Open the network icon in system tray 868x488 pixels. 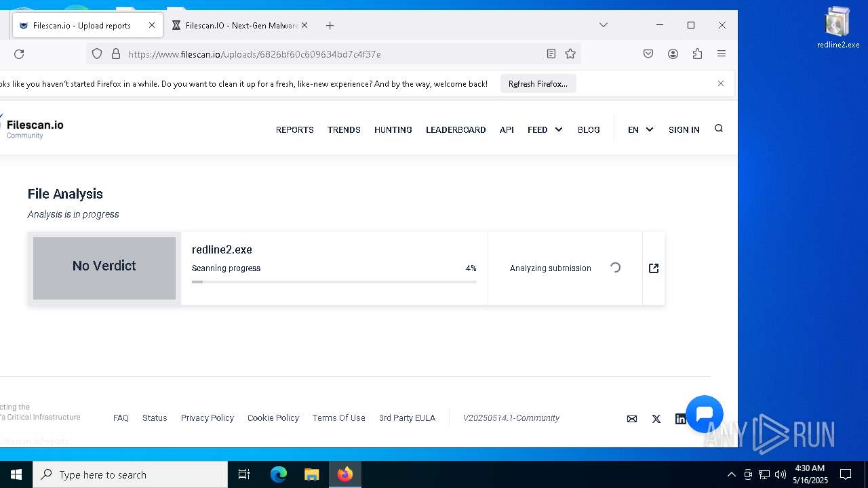764,474
